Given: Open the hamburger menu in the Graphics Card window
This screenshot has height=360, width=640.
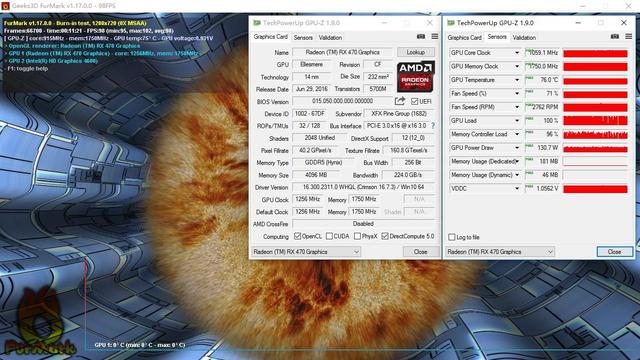Looking at the screenshot, I should 435,37.
